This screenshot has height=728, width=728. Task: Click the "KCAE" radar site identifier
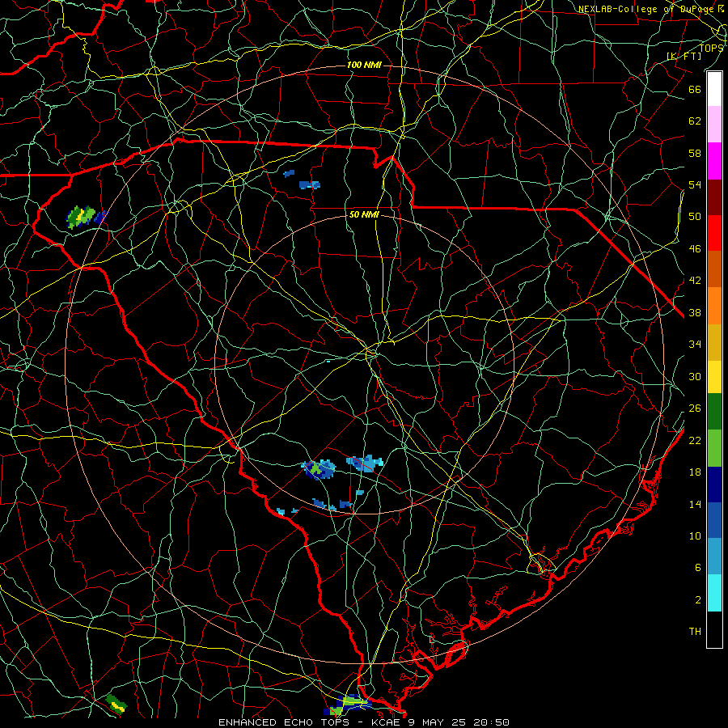(387, 722)
